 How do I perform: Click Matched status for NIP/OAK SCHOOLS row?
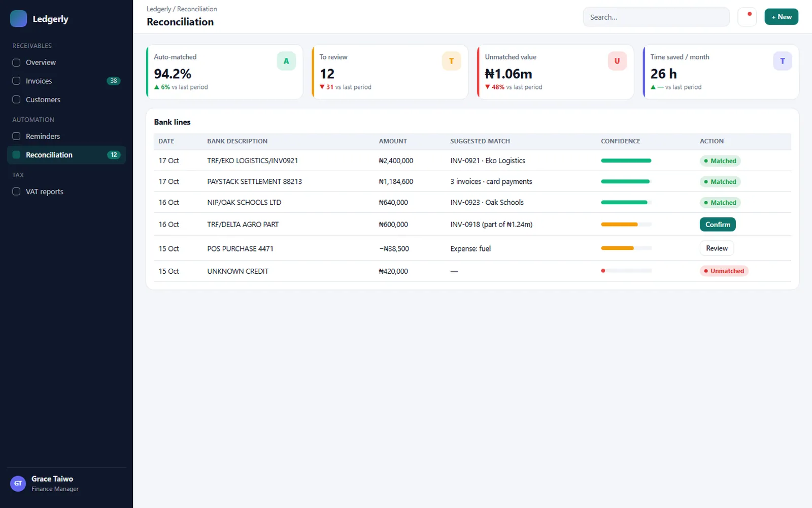(720, 203)
